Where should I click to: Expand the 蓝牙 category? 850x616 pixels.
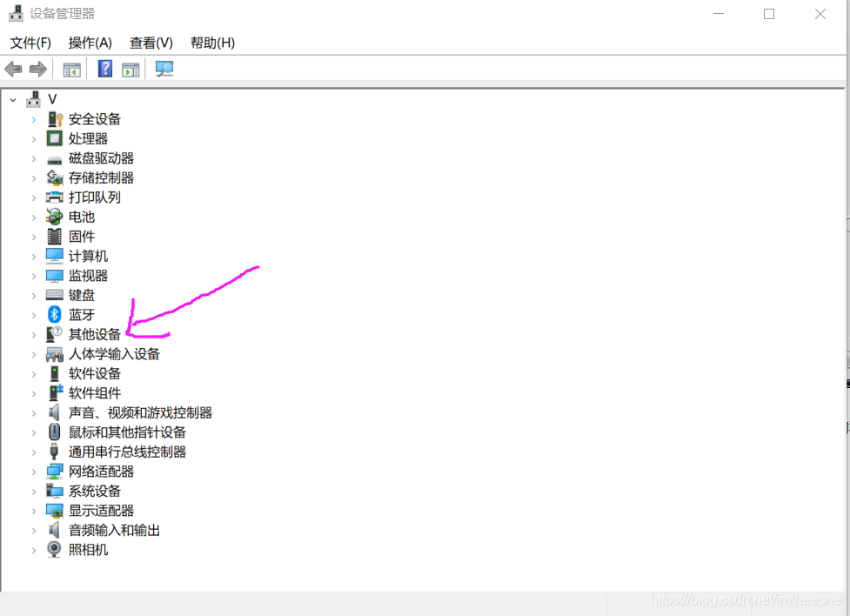click(34, 315)
